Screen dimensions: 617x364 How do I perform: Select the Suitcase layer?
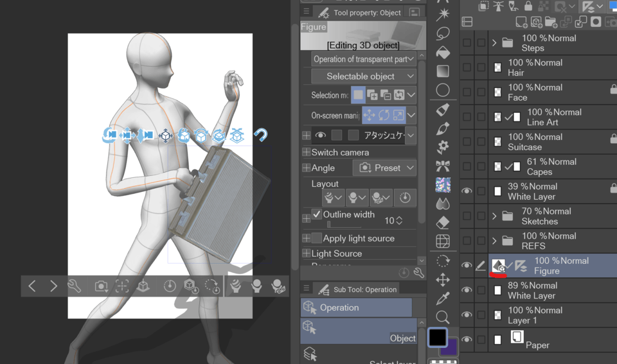[x=553, y=142]
